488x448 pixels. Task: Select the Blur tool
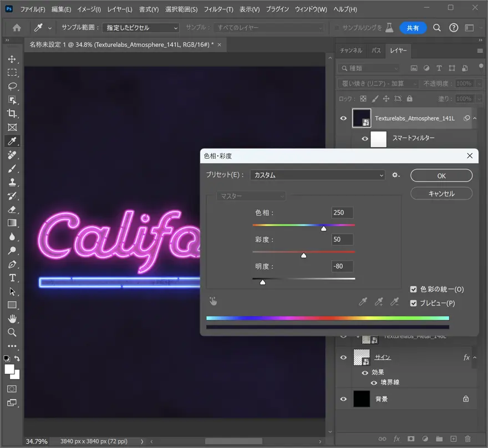[12, 237]
